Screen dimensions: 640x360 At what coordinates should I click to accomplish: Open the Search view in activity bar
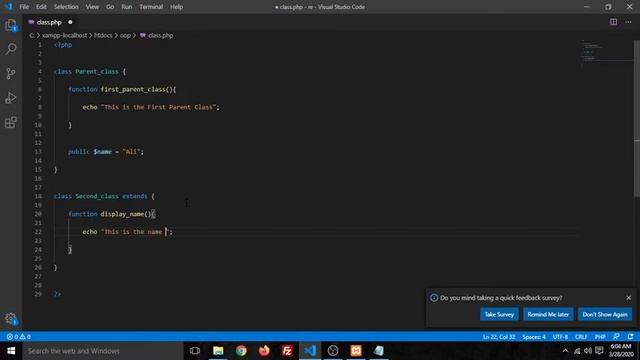[11, 49]
